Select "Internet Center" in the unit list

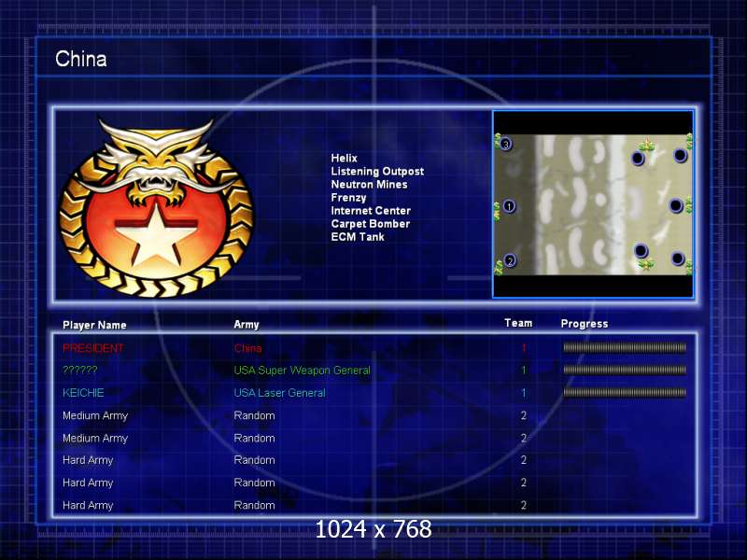click(371, 211)
